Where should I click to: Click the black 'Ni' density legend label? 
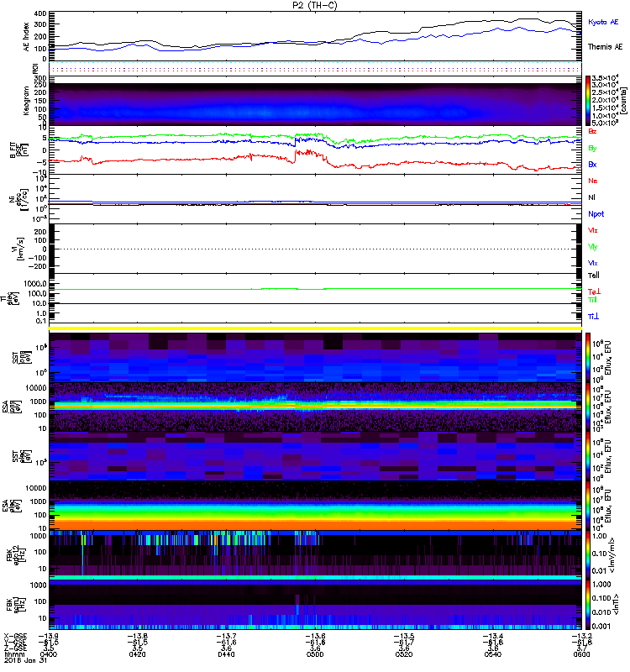pos(591,197)
